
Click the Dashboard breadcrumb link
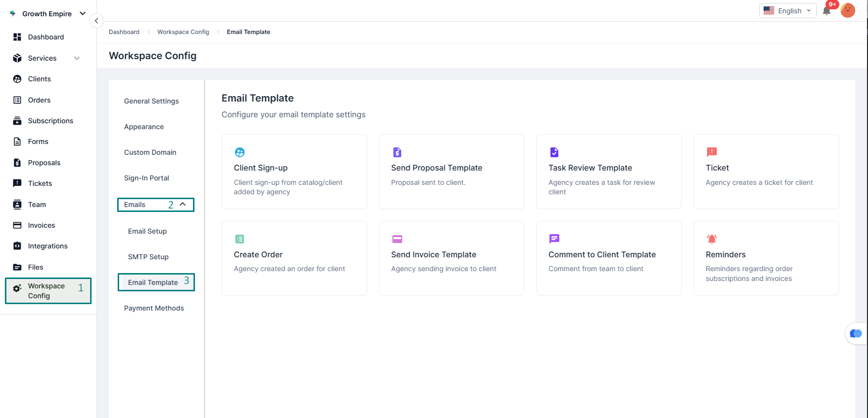point(124,32)
